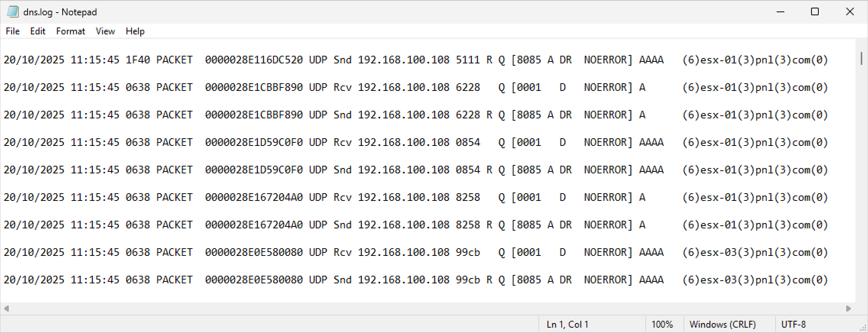Click the vertical scrollbar thumb
This screenshot has width=868, height=333.
pos(861,58)
